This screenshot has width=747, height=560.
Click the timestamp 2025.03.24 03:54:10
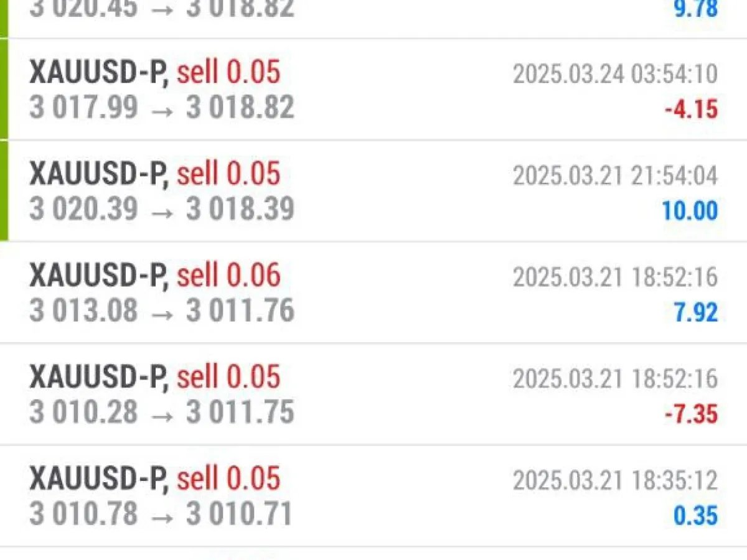[x=615, y=74]
